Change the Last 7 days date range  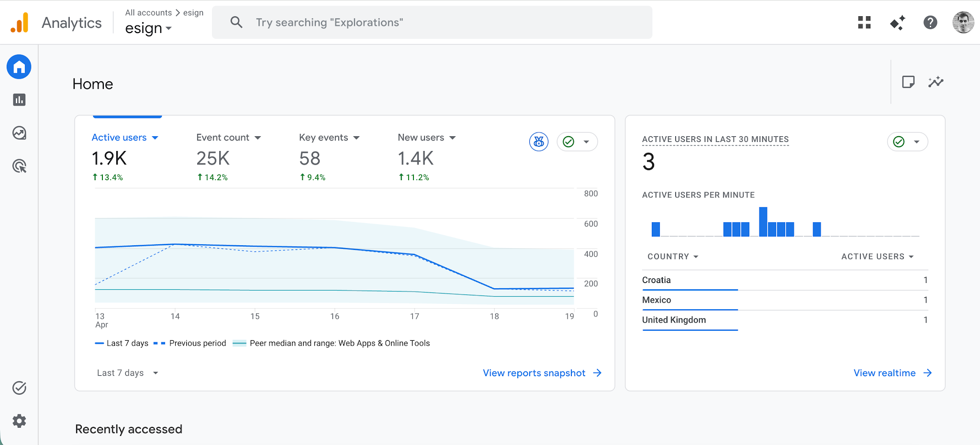[127, 373]
